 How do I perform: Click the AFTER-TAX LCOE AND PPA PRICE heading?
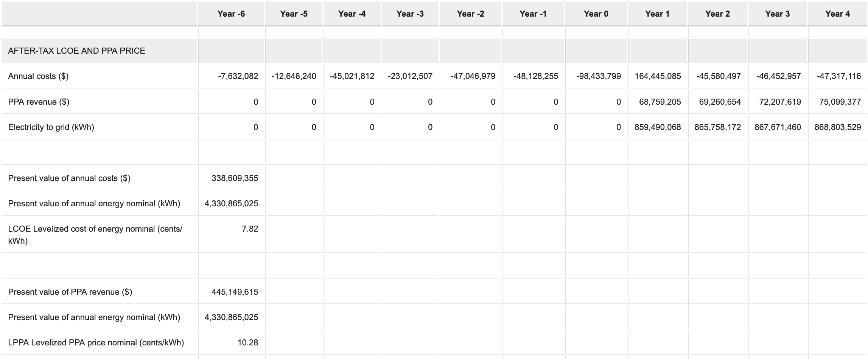(76, 51)
